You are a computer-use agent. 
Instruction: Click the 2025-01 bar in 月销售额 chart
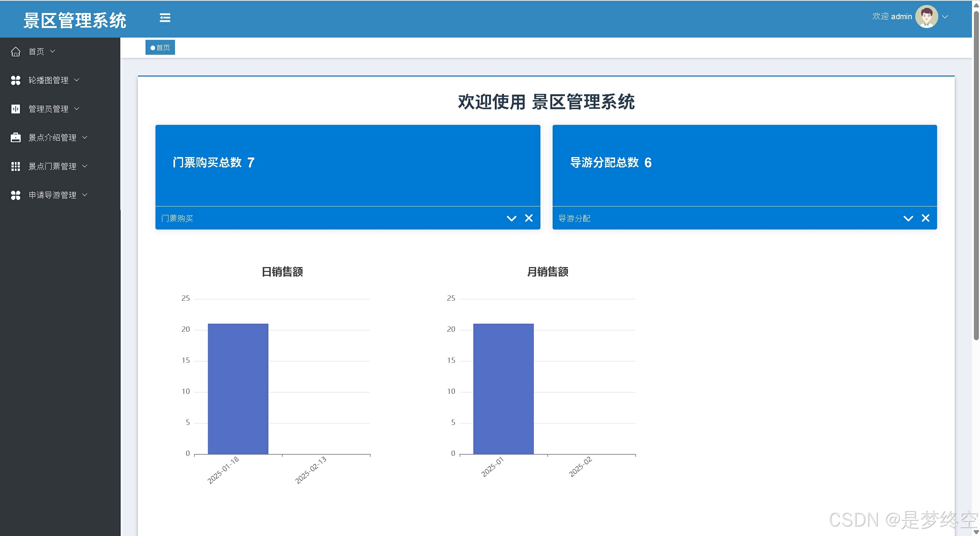coord(503,388)
